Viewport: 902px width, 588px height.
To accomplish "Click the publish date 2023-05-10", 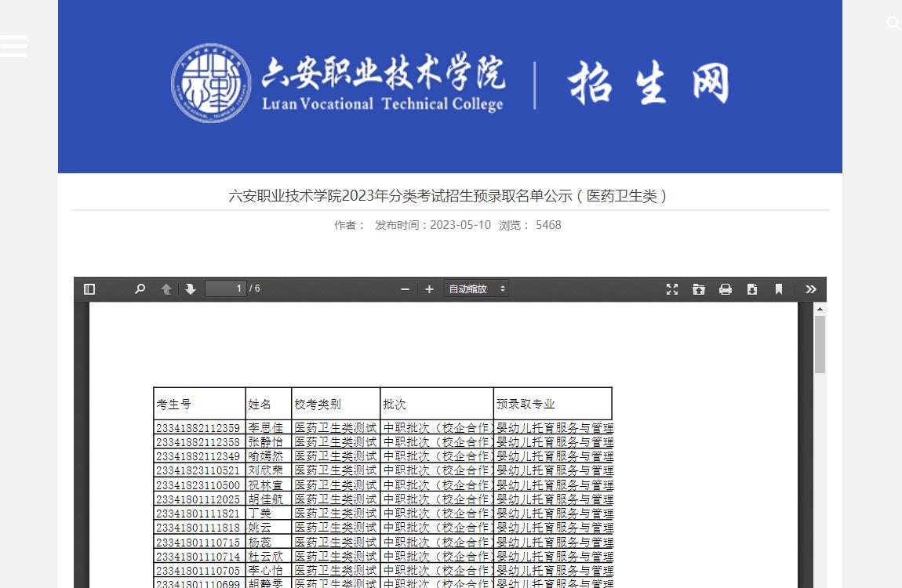I will 460,225.
